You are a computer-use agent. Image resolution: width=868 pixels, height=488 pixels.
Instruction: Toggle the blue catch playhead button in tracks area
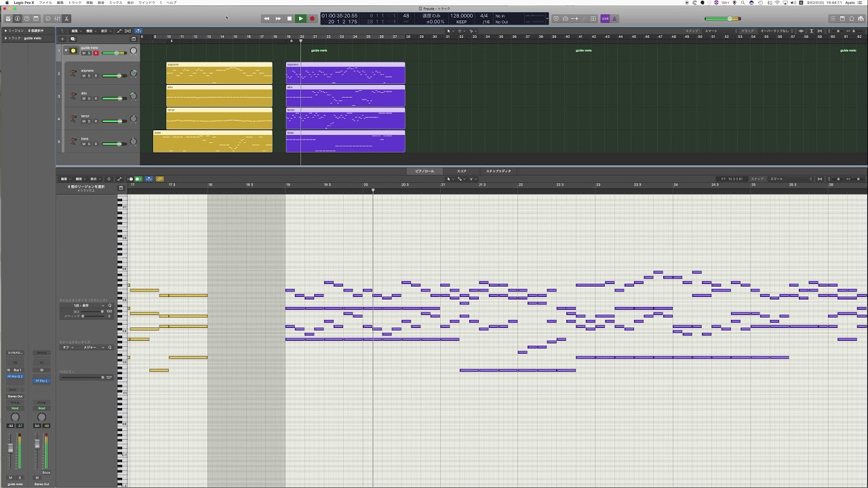click(x=138, y=30)
